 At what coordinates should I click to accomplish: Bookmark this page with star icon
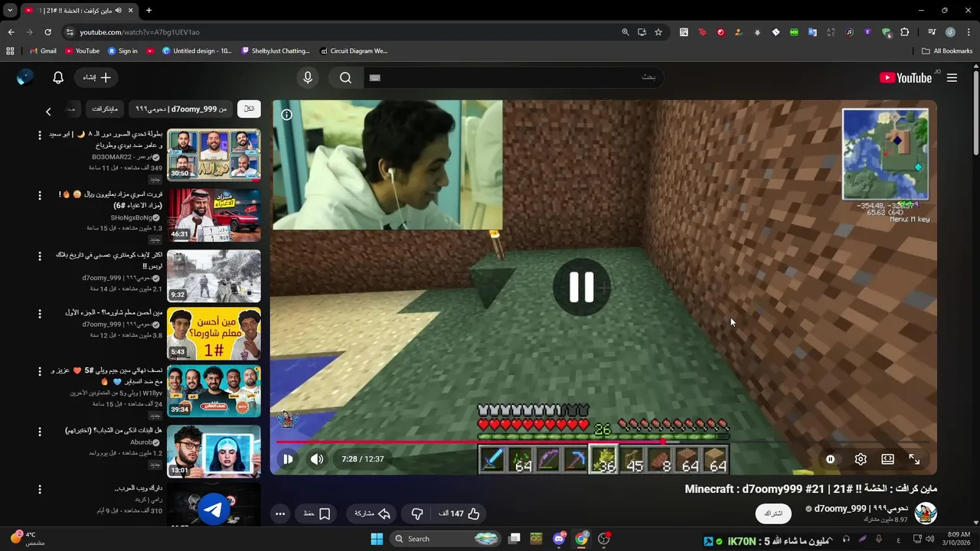[x=658, y=32]
